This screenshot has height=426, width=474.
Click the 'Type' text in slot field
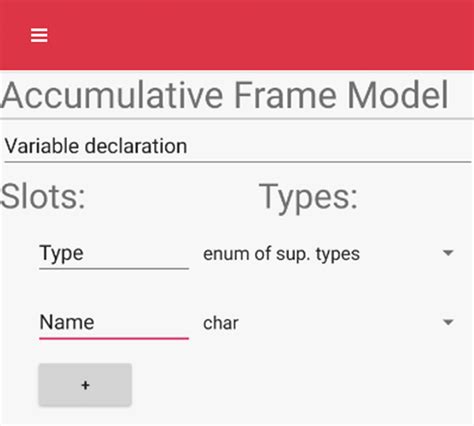tap(61, 254)
